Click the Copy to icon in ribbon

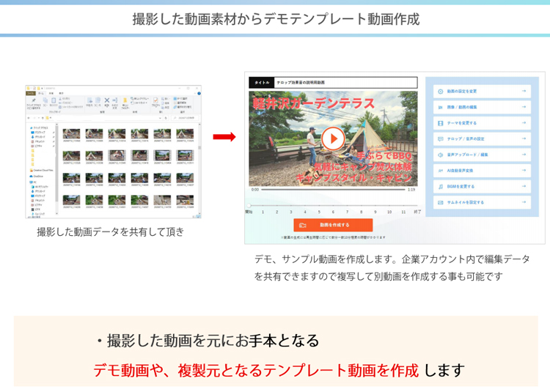pyautogui.click(x=98, y=100)
